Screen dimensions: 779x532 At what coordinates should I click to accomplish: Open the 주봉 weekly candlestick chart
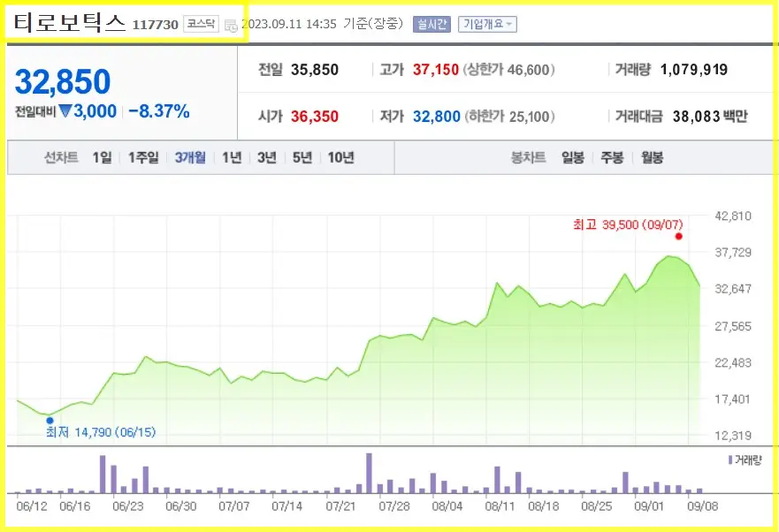pyautogui.click(x=612, y=156)
